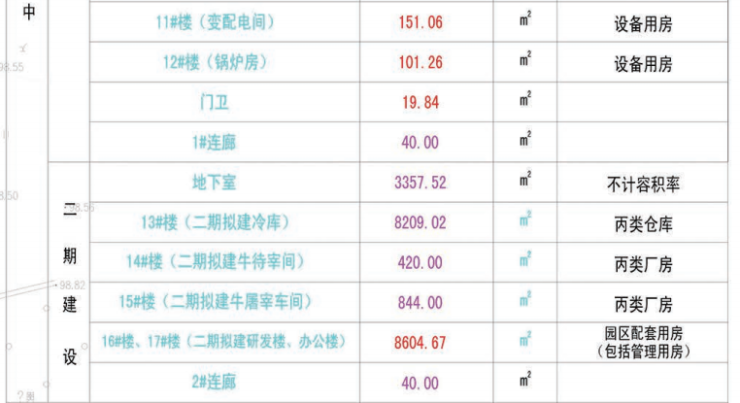This screenshot has width=740, height=403.
Task: Click the 1#连廊 row label
Action: point(215,141)
